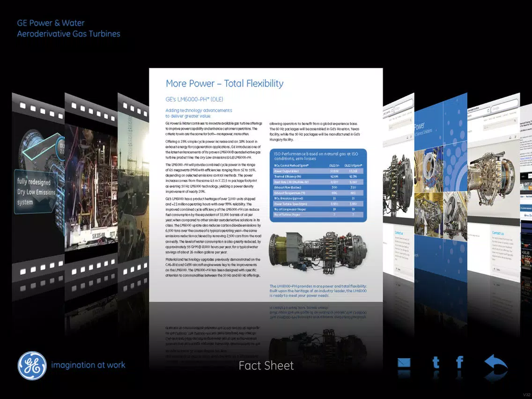Open the email envelope share icon
Image resolution: width=532 pixels, height=399 pixels.
coord(404,362)
